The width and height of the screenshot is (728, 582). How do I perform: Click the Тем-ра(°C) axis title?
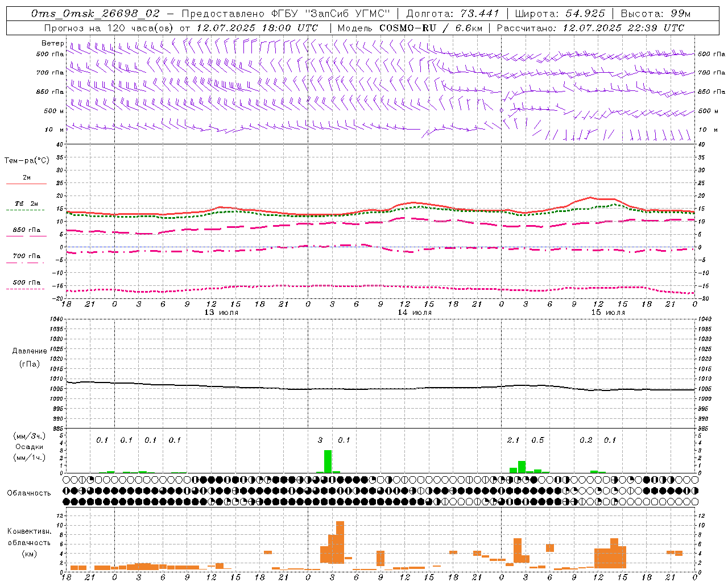[27, 161]
